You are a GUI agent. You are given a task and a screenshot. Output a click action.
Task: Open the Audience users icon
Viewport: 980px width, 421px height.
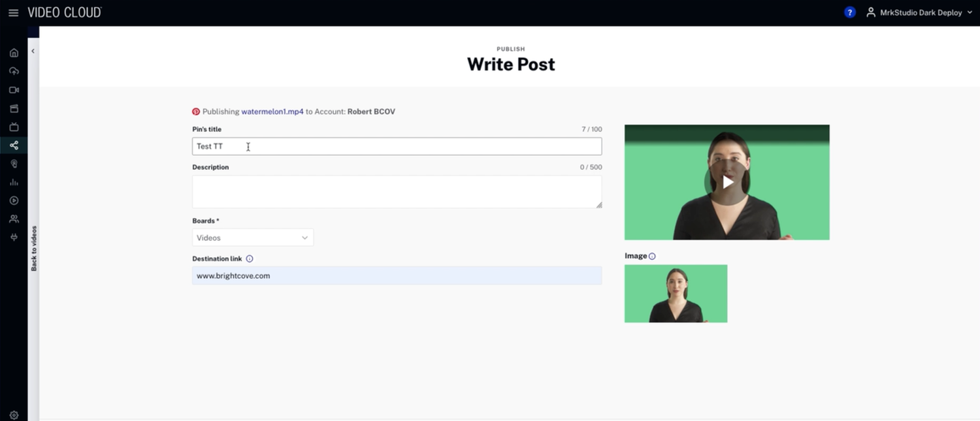[x=14, y=219]
